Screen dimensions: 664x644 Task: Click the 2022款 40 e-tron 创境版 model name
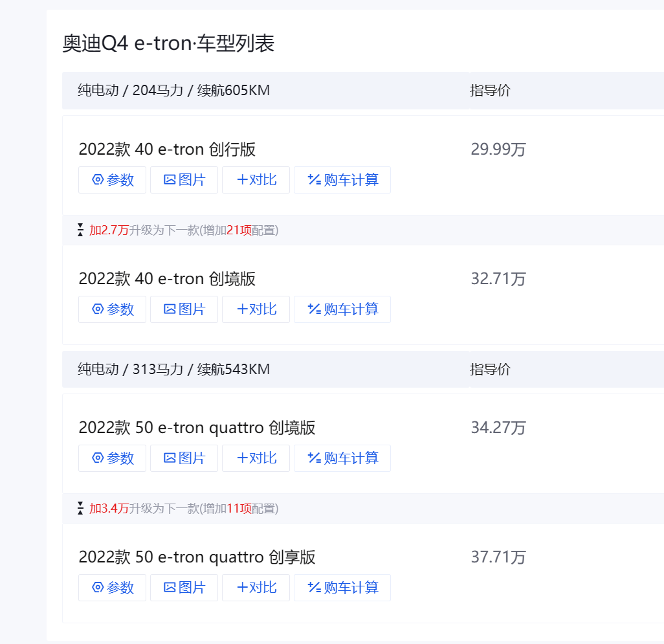pyautogui.click(x=167, y=279)
